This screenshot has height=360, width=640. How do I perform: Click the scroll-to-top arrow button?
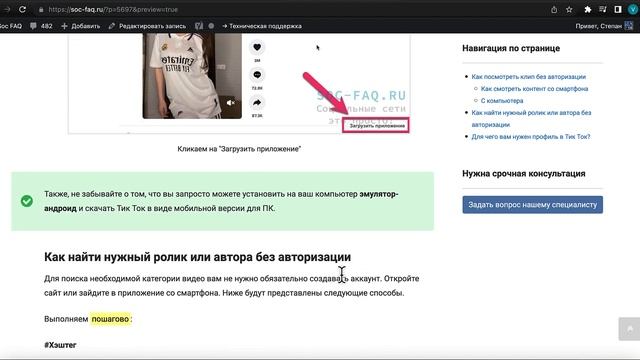click(x=629, y=329)
